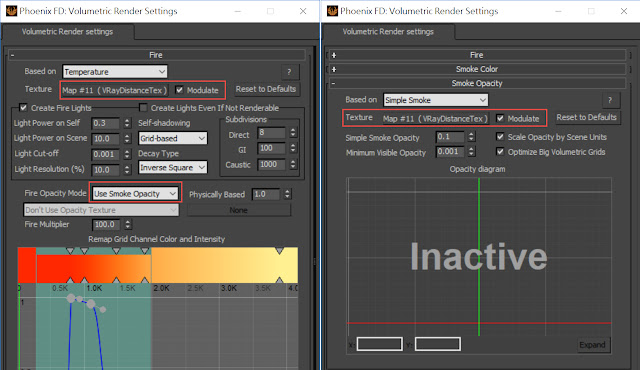Click the help question mark button in Smoke Opacity rollout

(x=610, y=100)
